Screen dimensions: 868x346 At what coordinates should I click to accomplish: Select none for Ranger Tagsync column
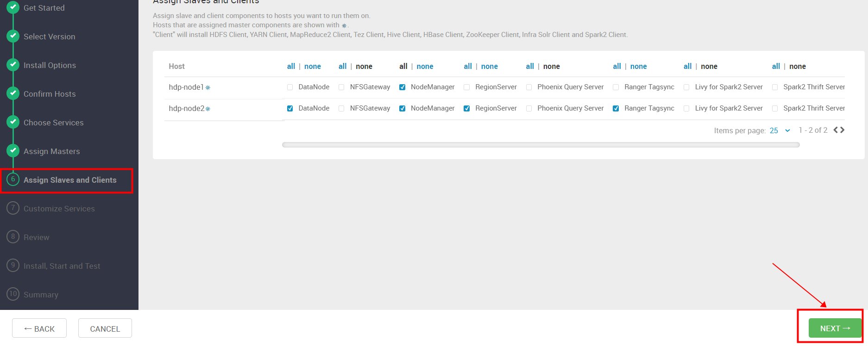[638, 66]
